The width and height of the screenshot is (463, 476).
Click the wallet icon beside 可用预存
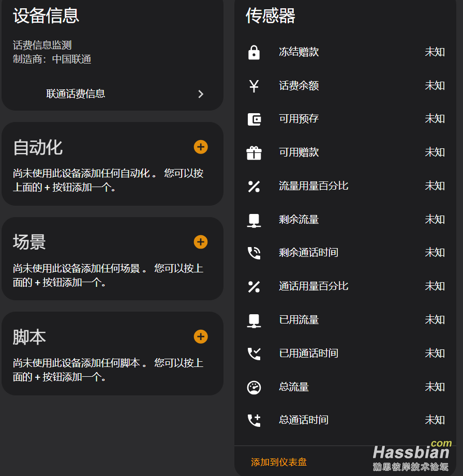254,119
